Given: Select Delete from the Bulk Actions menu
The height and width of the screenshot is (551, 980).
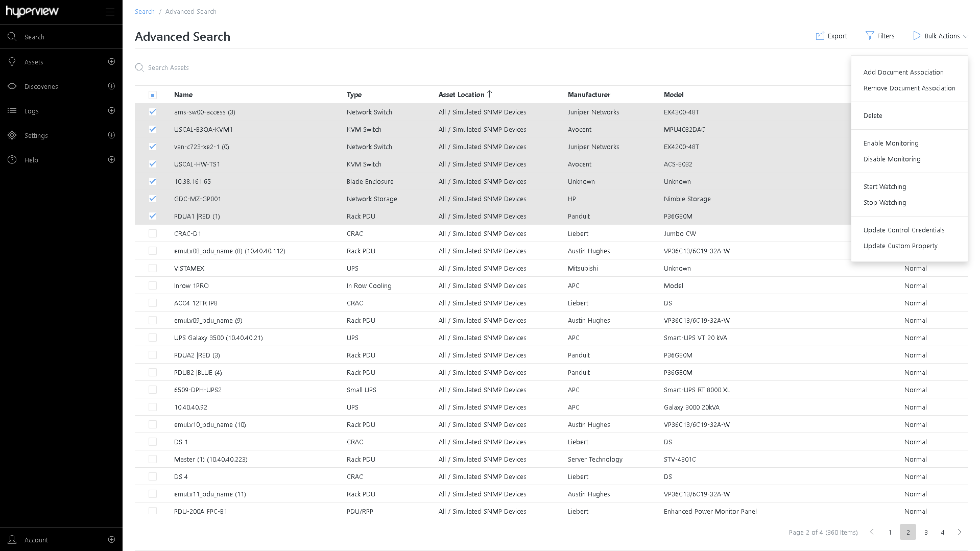Looking at the screenshot, I should point(873,115).
